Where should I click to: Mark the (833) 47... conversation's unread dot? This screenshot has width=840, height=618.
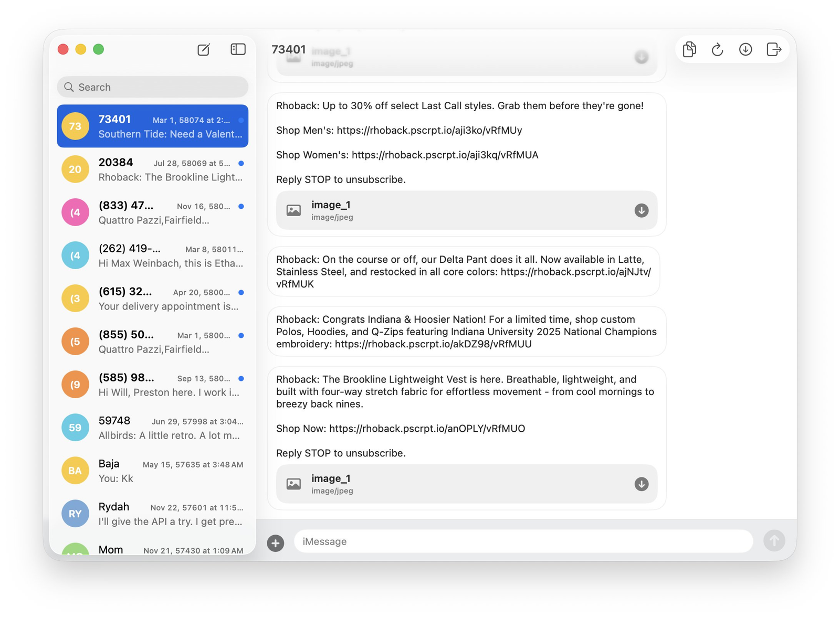(241, 206)
